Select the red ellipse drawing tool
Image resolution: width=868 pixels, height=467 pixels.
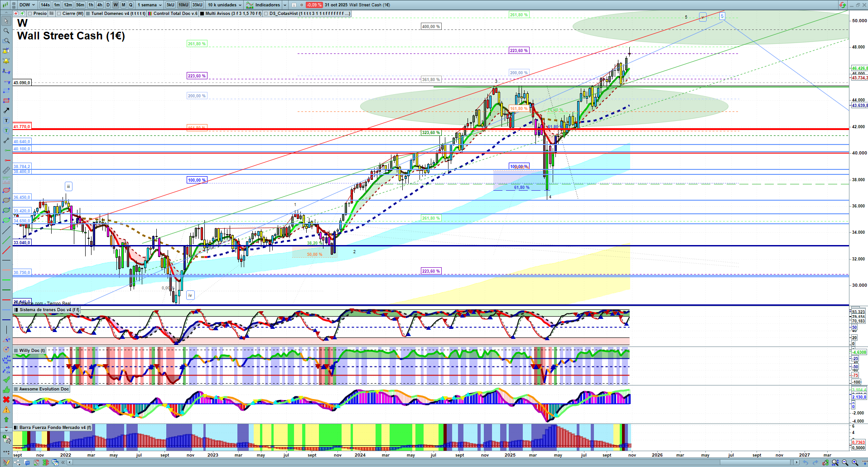(6, 190)
